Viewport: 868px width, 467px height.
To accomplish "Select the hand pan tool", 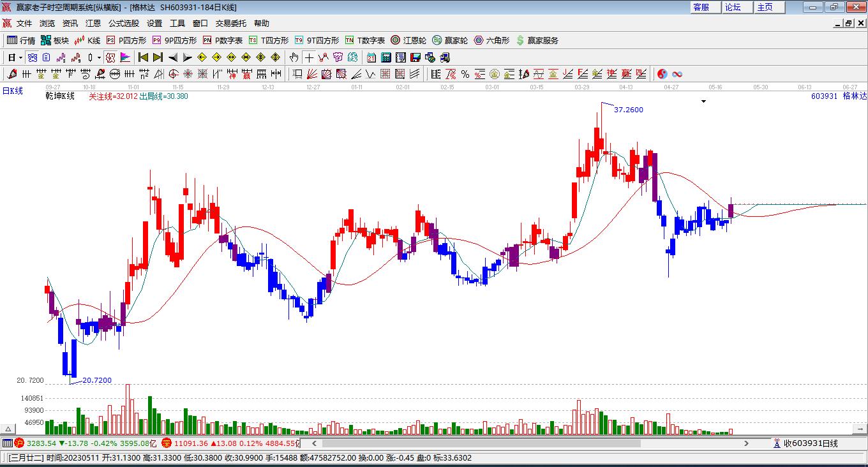I will [294, 57].
